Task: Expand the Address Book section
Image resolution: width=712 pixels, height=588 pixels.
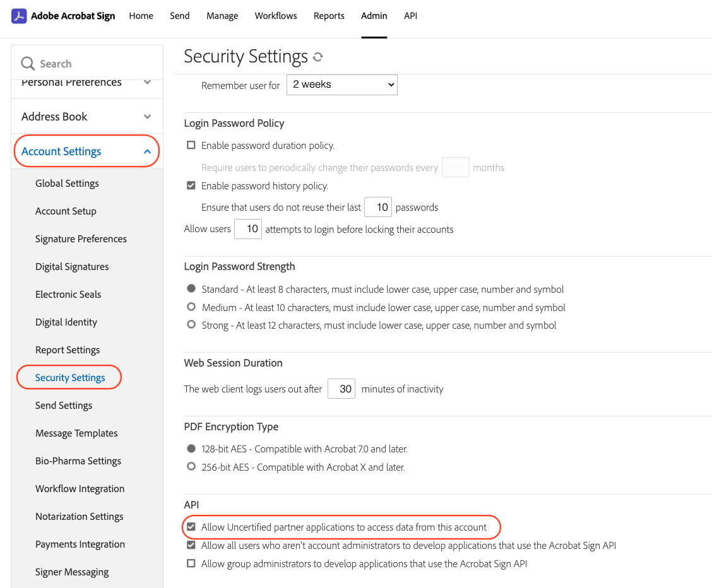Action: click(147, 117)
